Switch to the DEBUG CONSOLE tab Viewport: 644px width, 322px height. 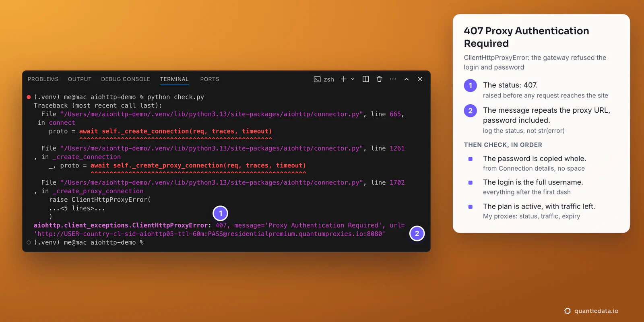coord(126,79)
